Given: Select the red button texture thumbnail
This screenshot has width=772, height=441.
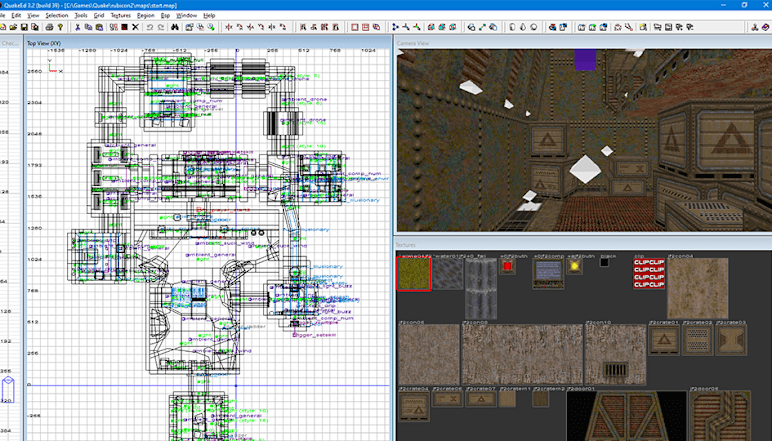Looking at the screenshot, I should (507, 266).
